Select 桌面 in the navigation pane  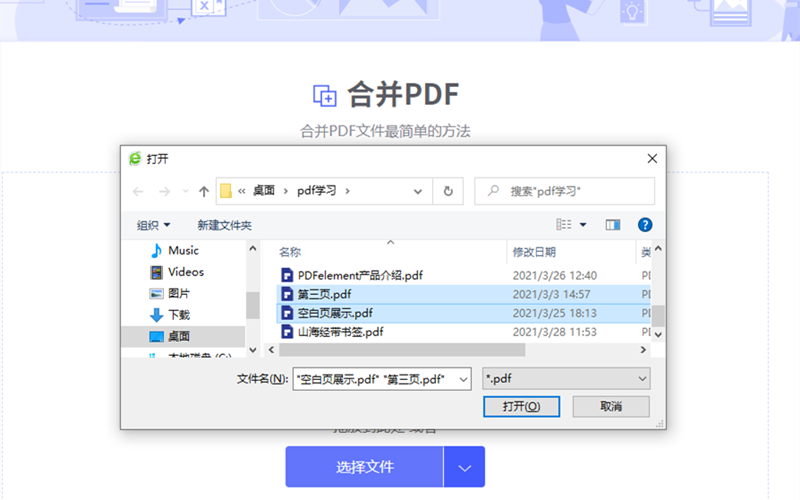(178, 337)
